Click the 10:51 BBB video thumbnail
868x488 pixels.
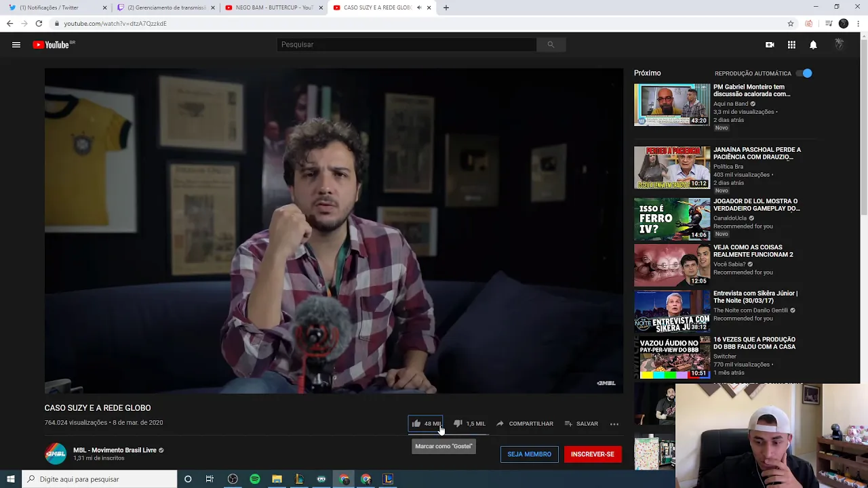click(672, 357)
